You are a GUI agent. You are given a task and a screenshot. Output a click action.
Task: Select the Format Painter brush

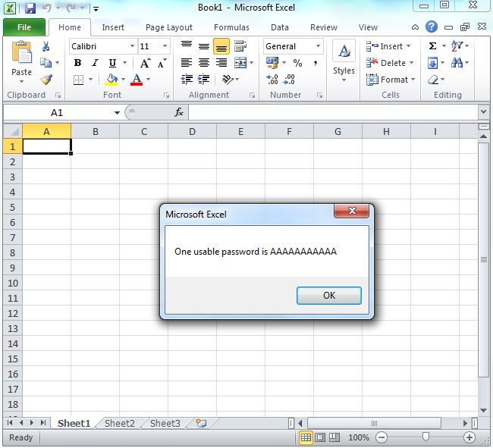pos(46,80)
